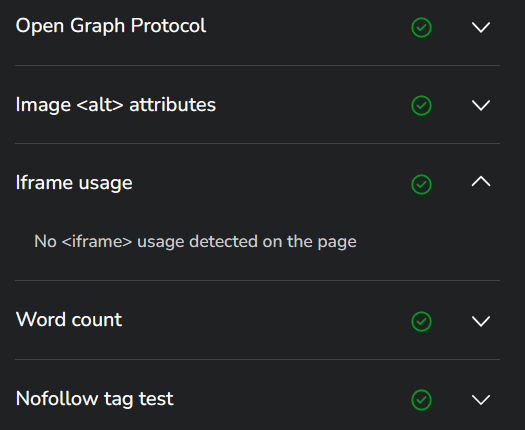Image resolution: width=525 pixels, height=430 pixels.
Task: Click the Word count heading label
Action: [69, 319]
